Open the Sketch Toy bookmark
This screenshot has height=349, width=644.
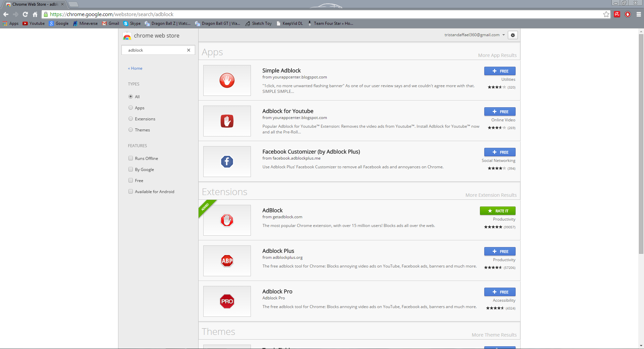[258, 23]
